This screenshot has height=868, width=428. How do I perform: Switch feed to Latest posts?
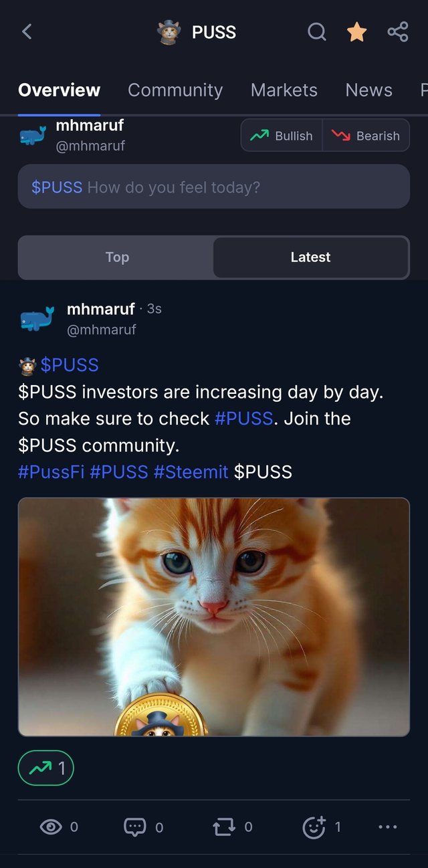coord(310,257)
